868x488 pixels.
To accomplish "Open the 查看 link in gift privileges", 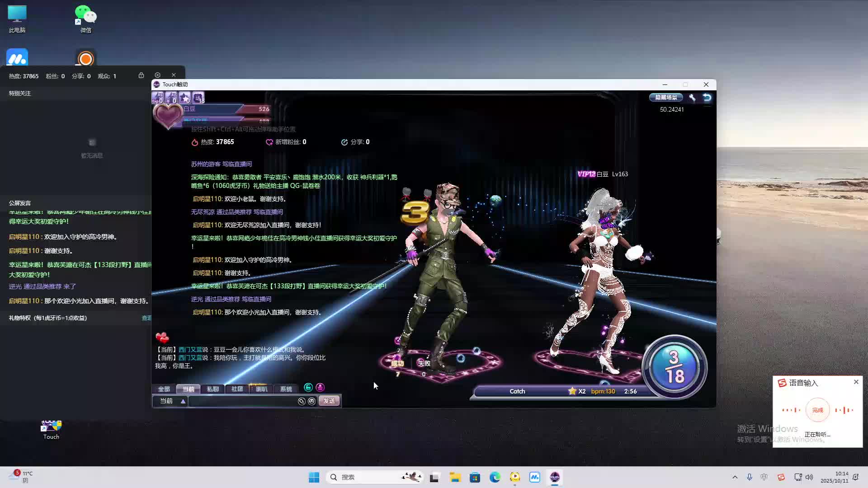I will pos(146,318).
